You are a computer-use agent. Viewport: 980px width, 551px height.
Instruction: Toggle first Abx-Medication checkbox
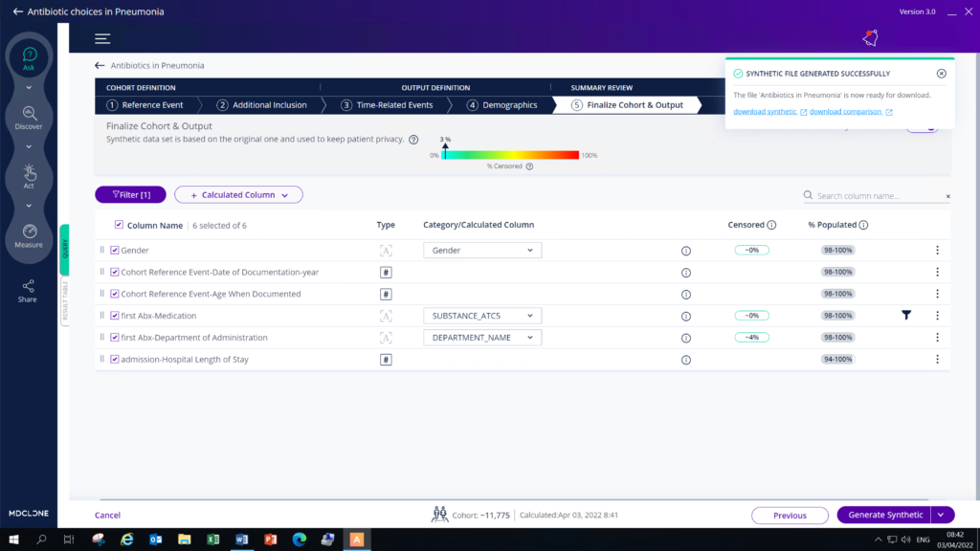coord(115,316)
